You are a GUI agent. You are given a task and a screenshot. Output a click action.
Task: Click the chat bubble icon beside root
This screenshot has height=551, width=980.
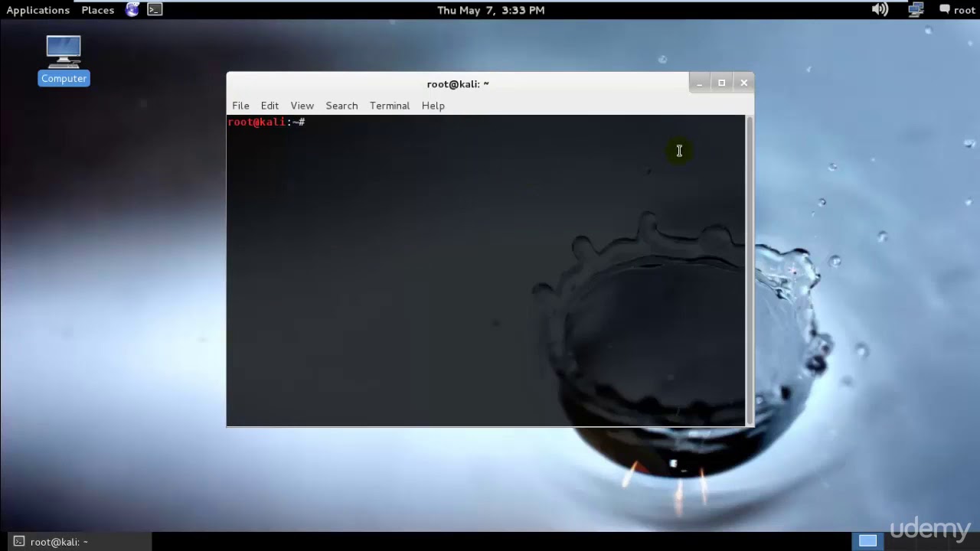(x=945, y=10)
